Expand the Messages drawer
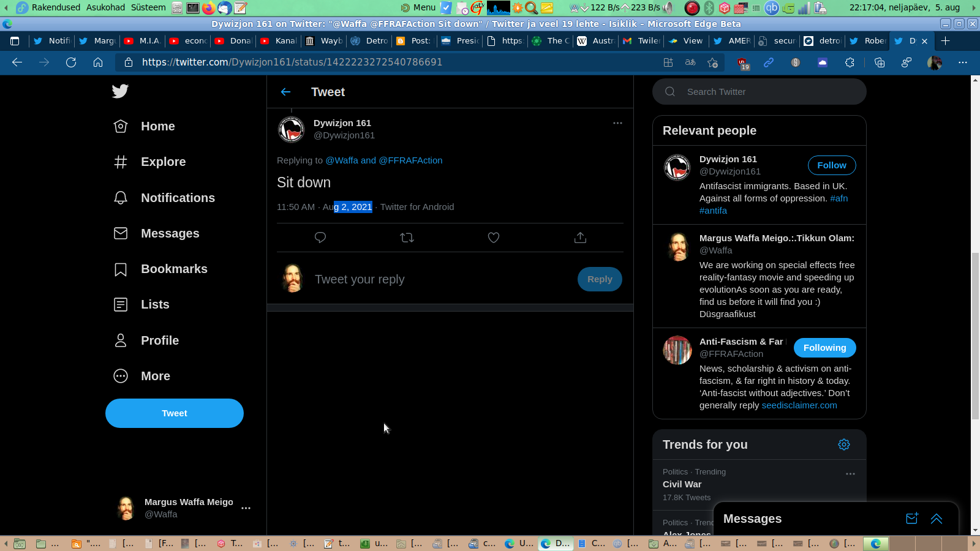 click(x=937, y=519)
